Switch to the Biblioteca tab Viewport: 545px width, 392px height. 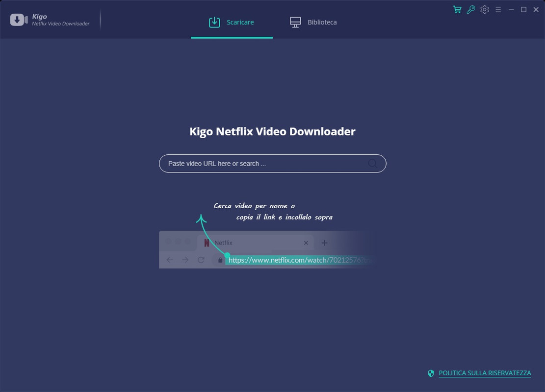(313, 22)
